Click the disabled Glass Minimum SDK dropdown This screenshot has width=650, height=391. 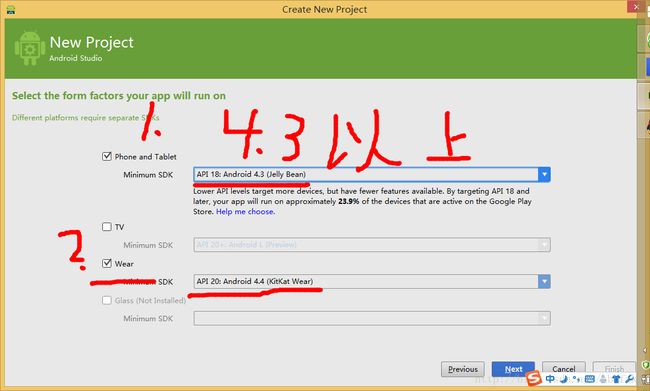[x=371, y=318]
